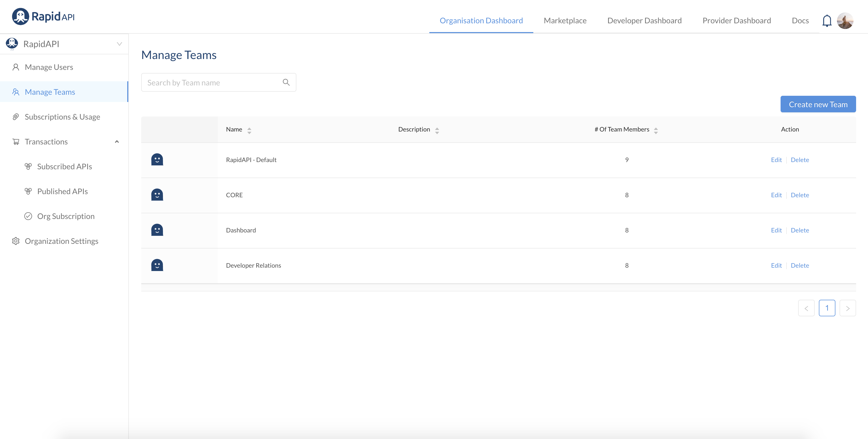Image resolution: width=868 pixels, height=439 pixels.
Task: Open Organization Settings gear item
Action: coord(61,241)
